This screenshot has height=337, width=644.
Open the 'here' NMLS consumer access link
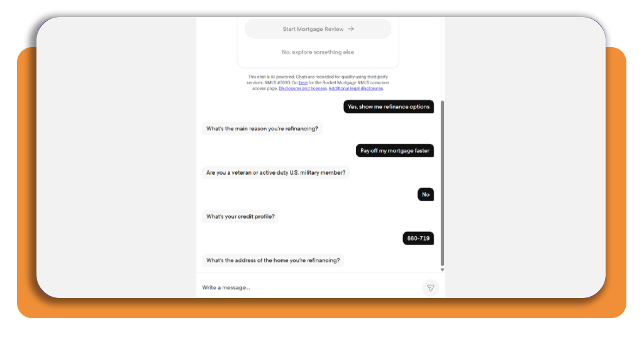[303, 82]
